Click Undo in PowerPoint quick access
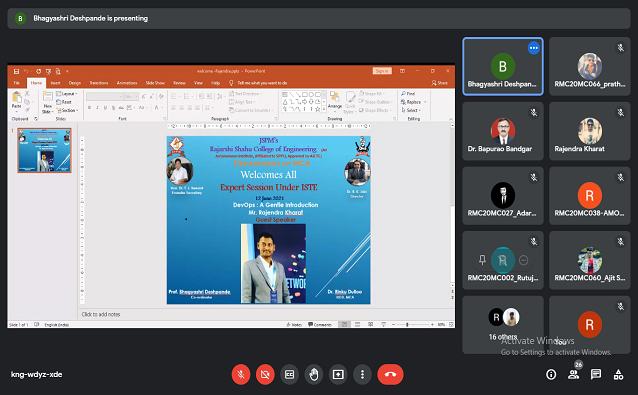Viewport: 638px width, 395px height. click(x=26, y=72)
